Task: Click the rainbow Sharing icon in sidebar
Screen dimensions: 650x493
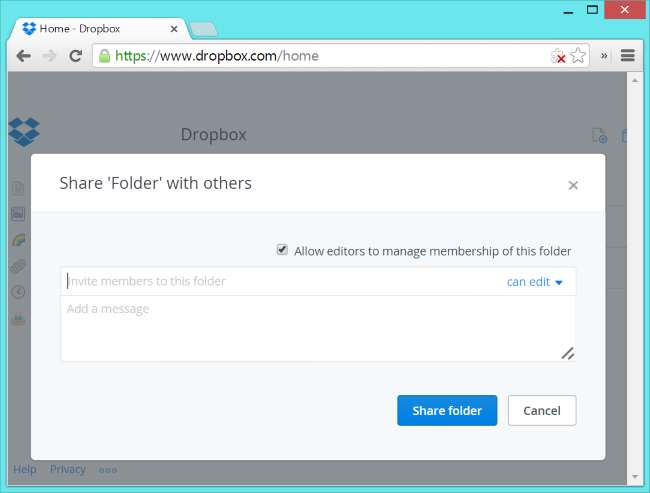Action: click(x=19, y=240)
